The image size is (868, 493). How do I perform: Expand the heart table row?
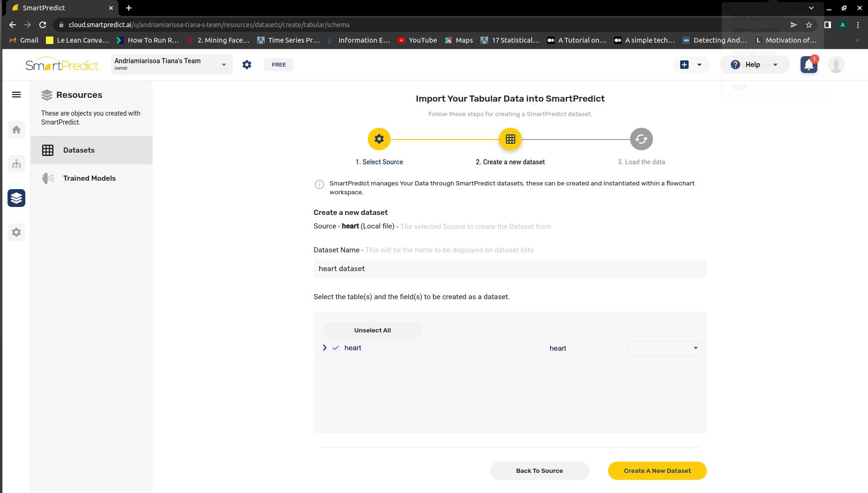click(325, 348)
